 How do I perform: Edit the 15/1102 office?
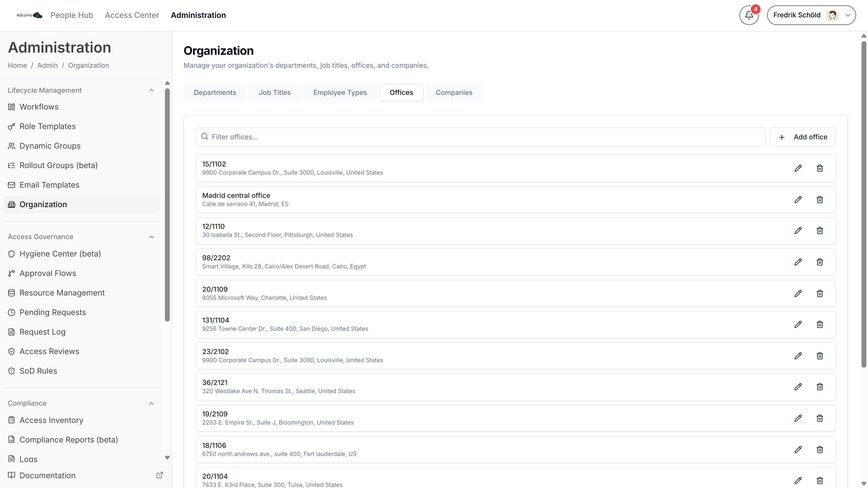798,168
